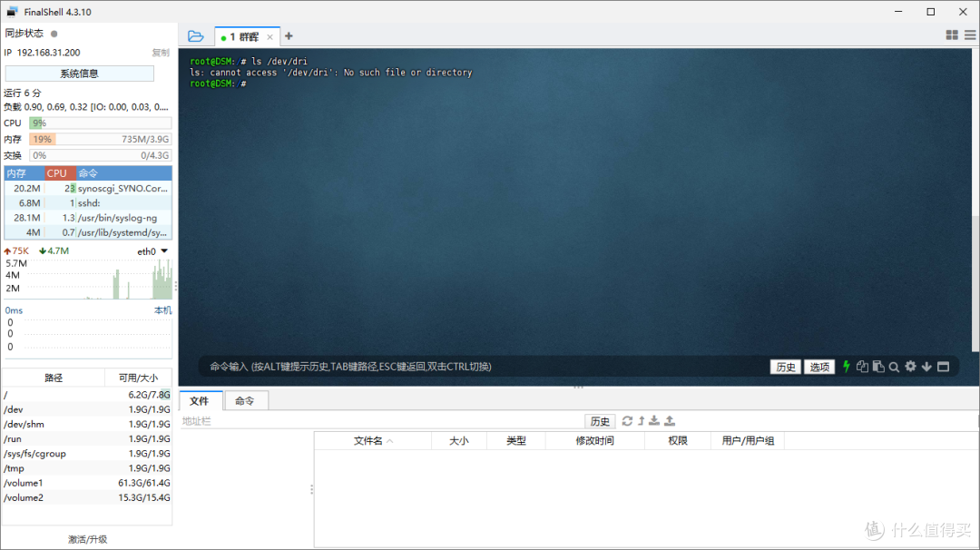Collapse the panel splitter handle

pyautogui.click(x=578, y=388)
